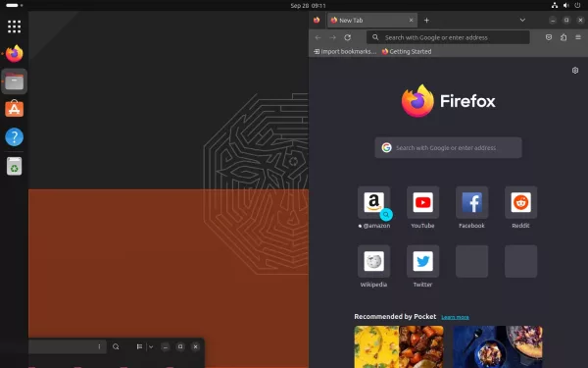The height and width of the screenshot is (368, 588).
Task: Open the volume icon in top bar
Action: pyautogui.click(x=565, y=5)
